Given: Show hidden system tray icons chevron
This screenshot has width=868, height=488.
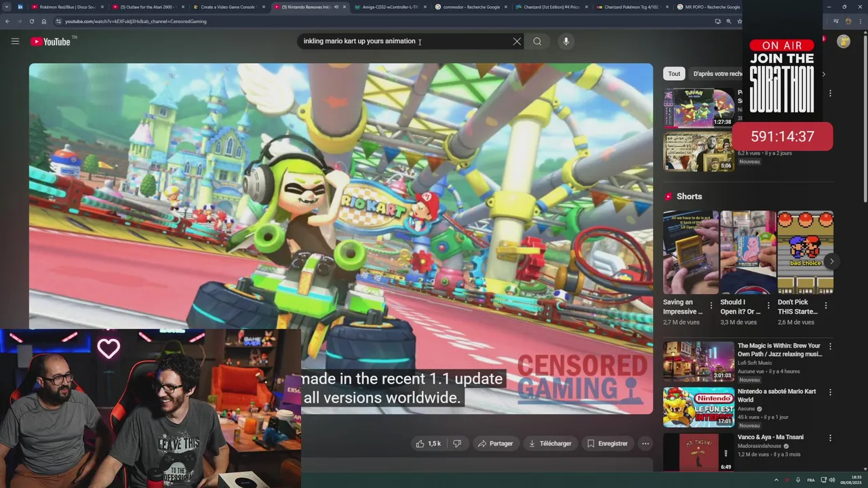Looking at the screenshot, I should tap(776, 480).
